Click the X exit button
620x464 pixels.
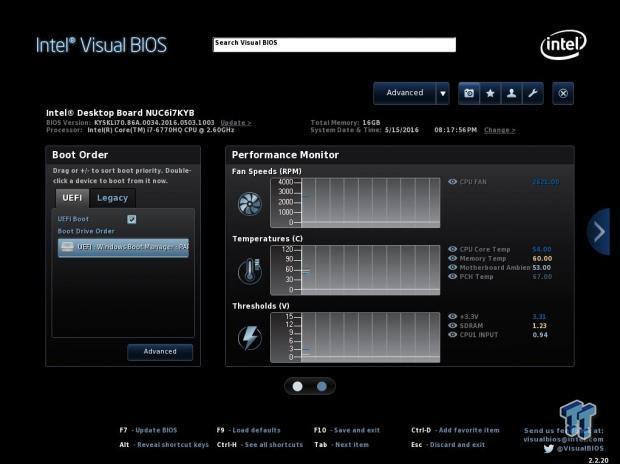pyautogui.click(x=563, y=93)
